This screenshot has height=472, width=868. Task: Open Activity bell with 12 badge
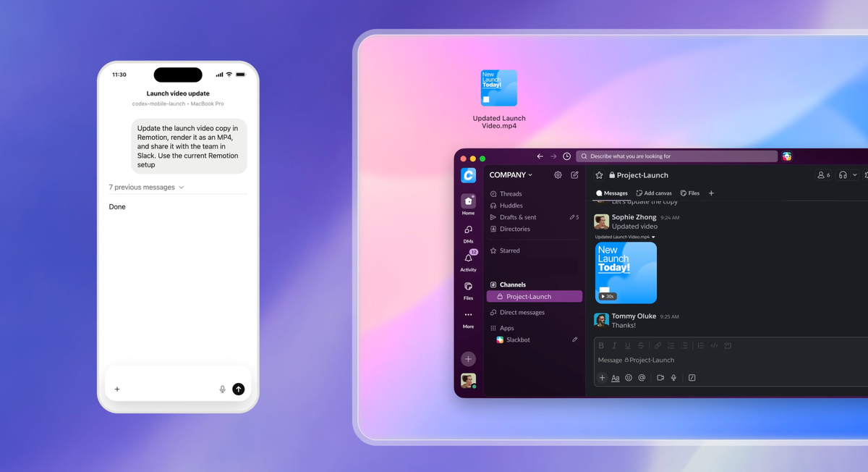tap(468, 261)
